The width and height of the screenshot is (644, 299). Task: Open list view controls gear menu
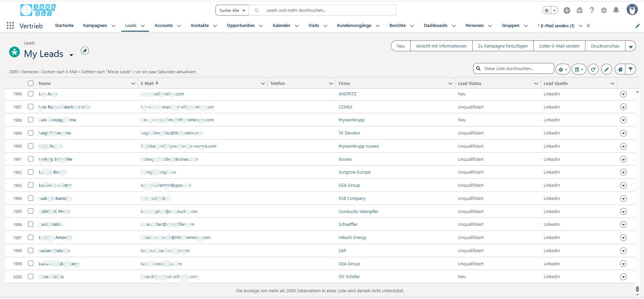click(563, 69)
